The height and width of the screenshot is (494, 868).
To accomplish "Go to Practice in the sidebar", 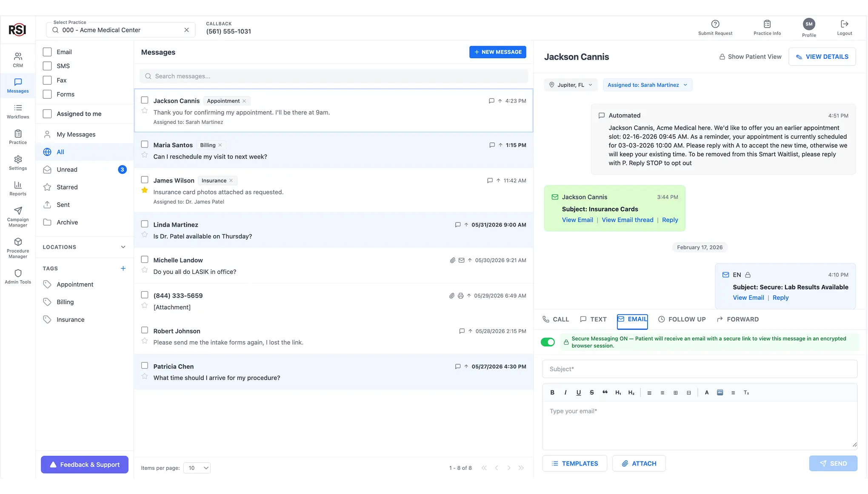I will (18, 137).
